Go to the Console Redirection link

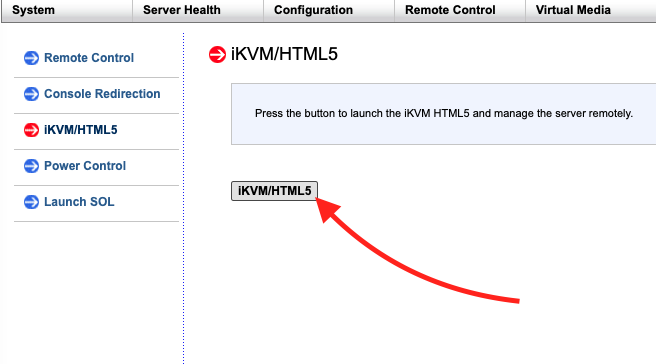tap(102, 94)
